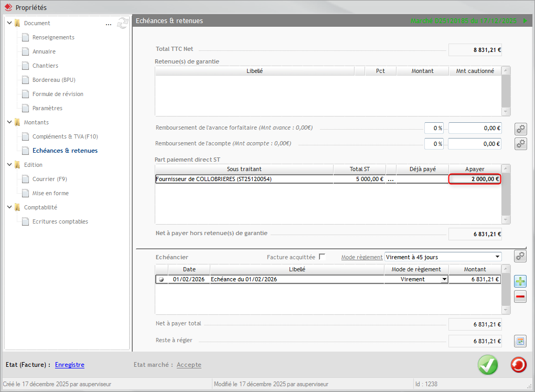Click the red cancel undo button

518,365
